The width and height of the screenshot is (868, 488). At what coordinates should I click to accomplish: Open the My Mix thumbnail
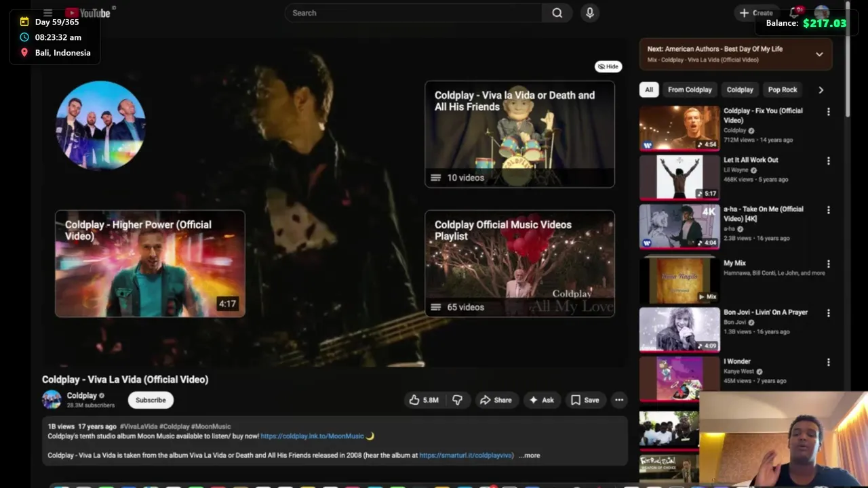click(x=679, y=280)
